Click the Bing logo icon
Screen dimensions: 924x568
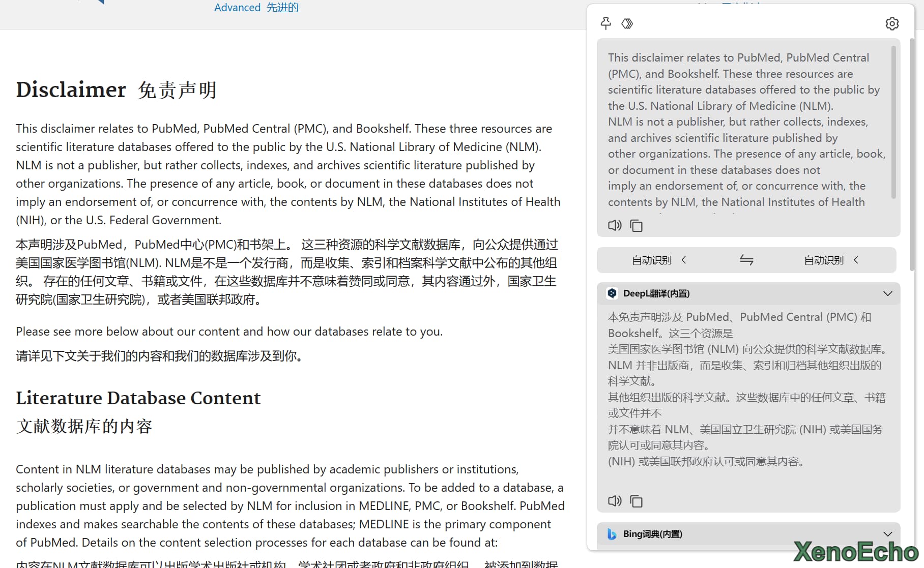pyautogui.click(x=612, y=534)
